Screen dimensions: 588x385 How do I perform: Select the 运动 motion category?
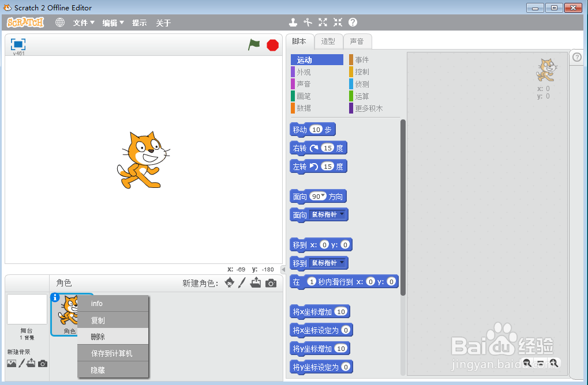click(x=317, y=60)
